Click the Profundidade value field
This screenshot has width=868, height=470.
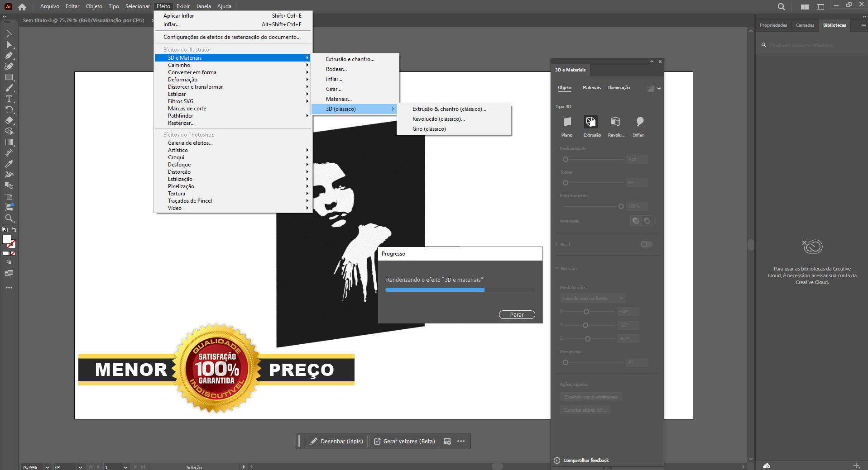click(x=637, y=159)
